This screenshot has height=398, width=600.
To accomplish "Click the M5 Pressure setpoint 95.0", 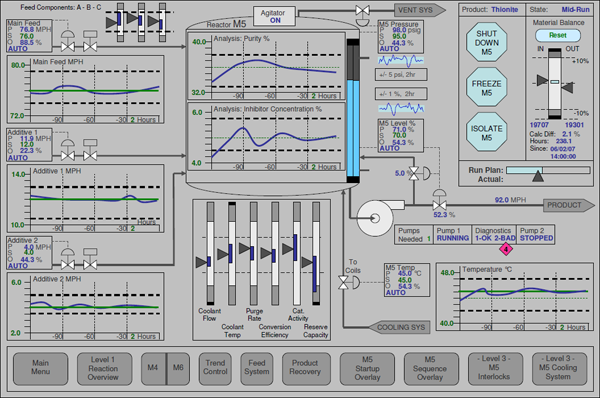I will 399,36.
